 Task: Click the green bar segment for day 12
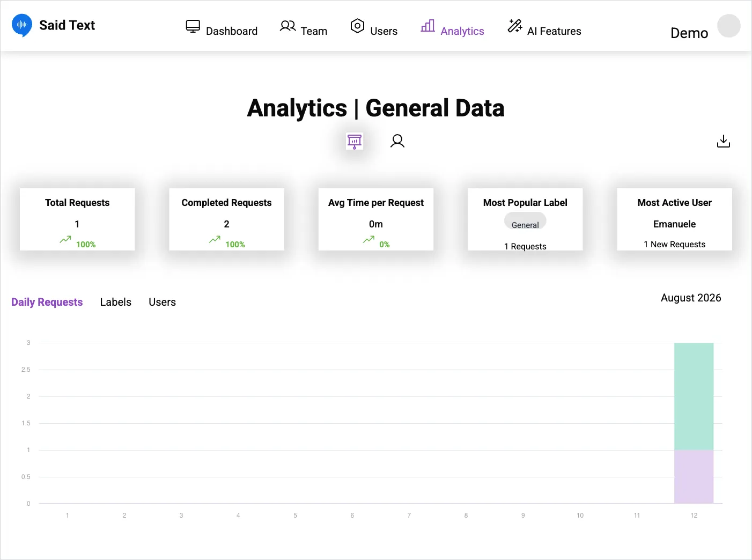pos(694,396)
